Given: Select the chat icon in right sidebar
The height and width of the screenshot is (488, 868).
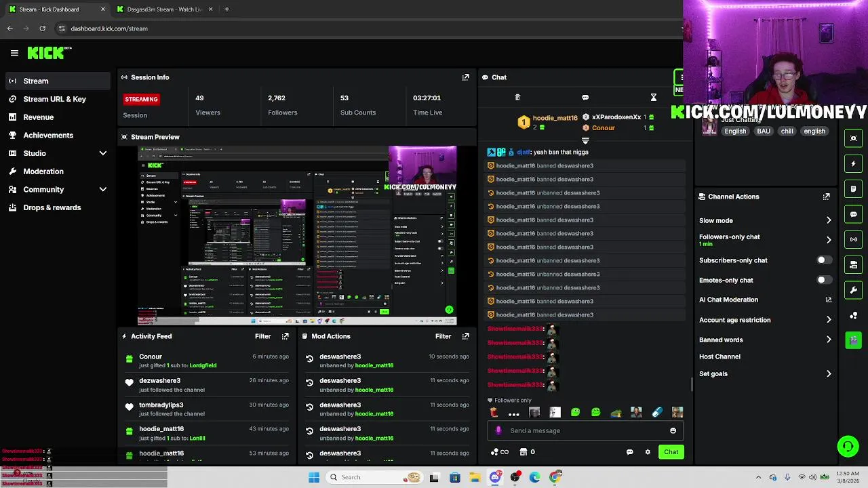Looking at the screenshot, I should (x=853, y=214).
